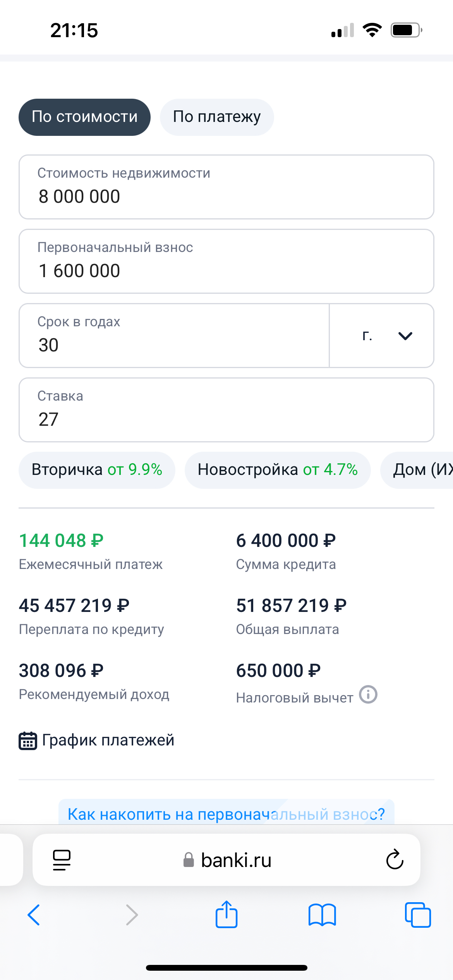Open Safari bookmarks book icon
The height and width of the screenshot is (980, 453).
click(x=322, y=915)
